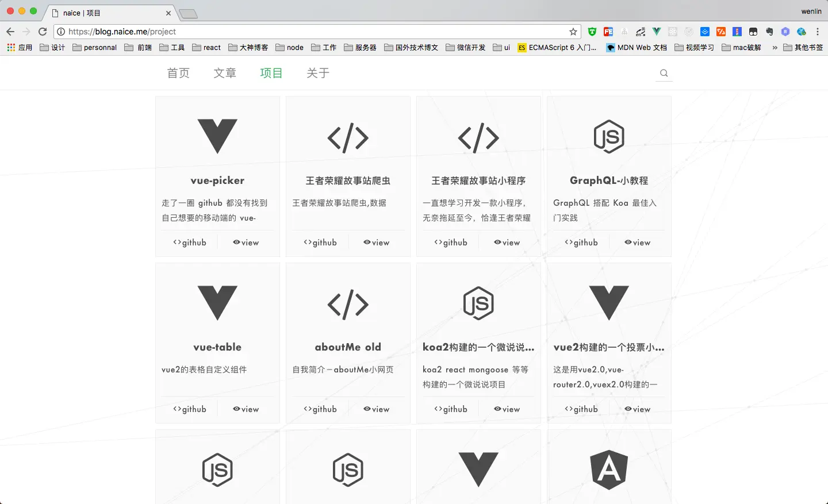This screenshot has width=828, height=504.
Task: Expand the 服务器 bookmarks folder
Action: [361, 48]
